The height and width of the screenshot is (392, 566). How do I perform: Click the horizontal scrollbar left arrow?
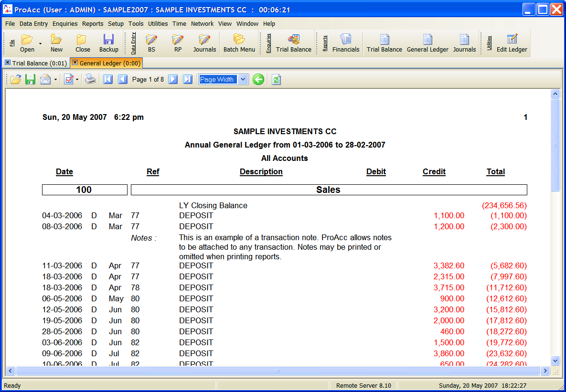(x=10, y=371)
